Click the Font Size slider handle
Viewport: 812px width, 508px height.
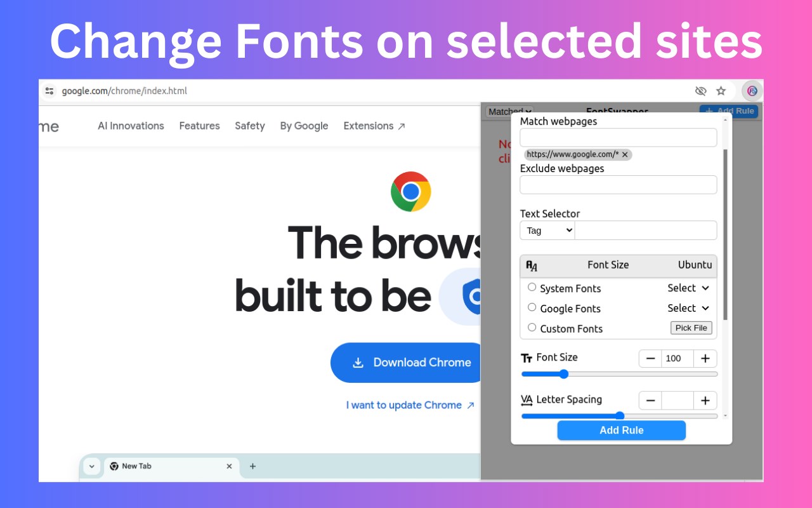[564, 374]
